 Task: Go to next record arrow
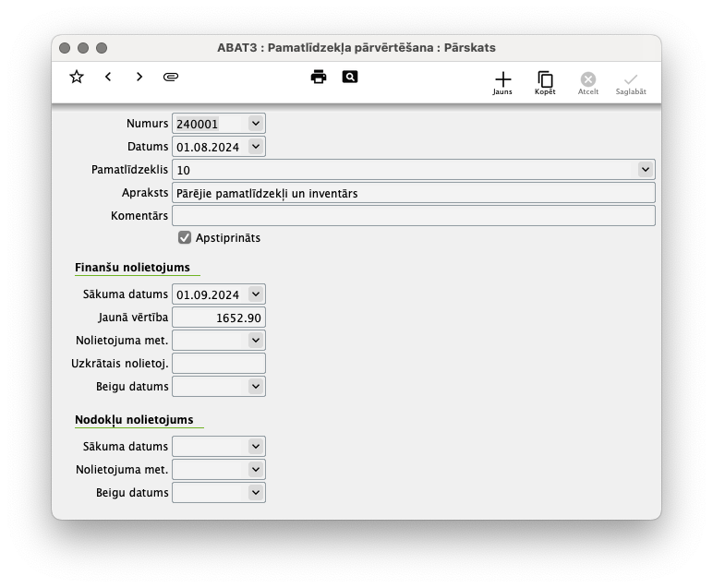click(x=139, y=77)
